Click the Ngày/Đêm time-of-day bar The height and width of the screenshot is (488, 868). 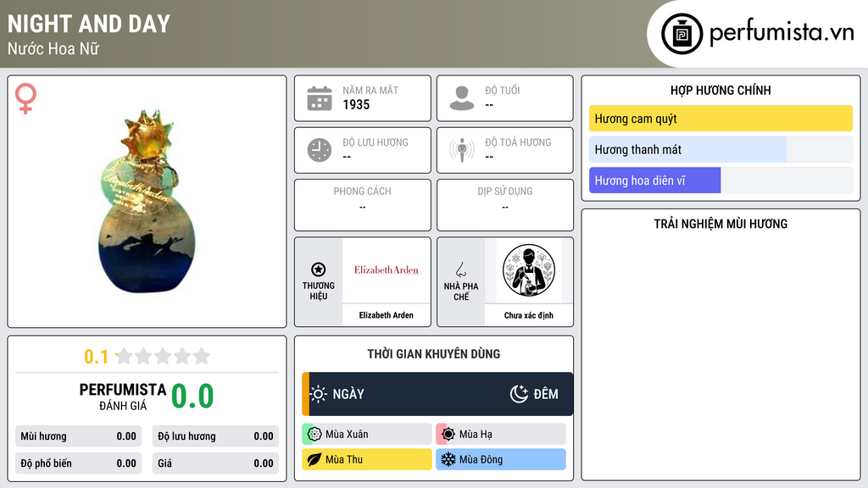coord(438,394)
